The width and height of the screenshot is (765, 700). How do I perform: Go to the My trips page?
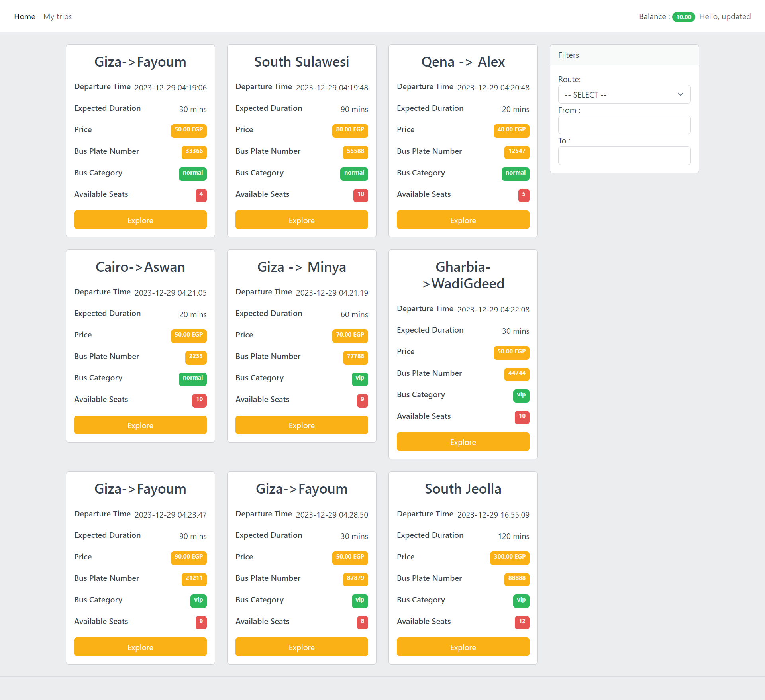pyautogui.click(x=57, y=16)
